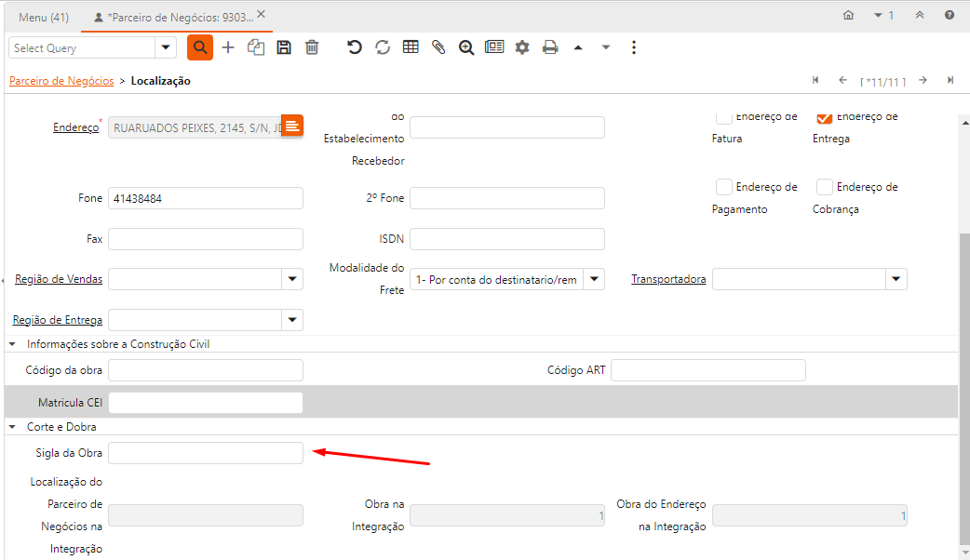
Task: Click the save disk icon
Action: coord(284,47)
